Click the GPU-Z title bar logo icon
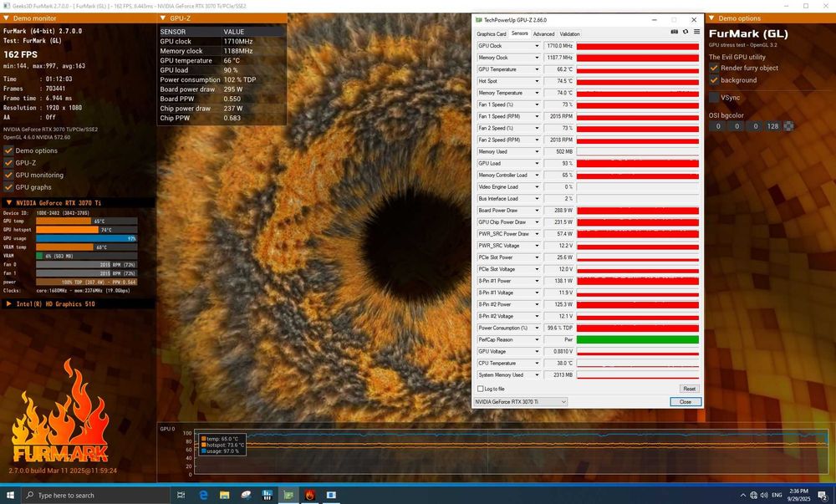This screenshot has width=836, height=504. pyautogui.click(x=479, y=20)
